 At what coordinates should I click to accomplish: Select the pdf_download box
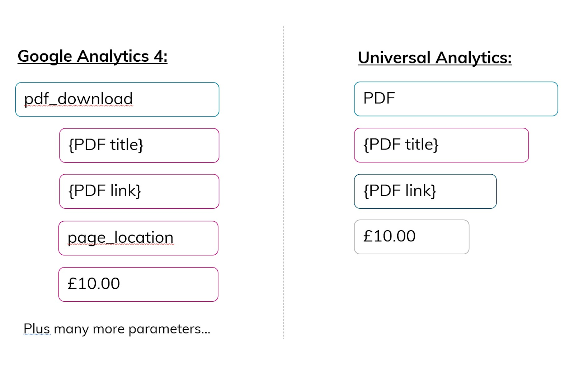pos(117,100)
